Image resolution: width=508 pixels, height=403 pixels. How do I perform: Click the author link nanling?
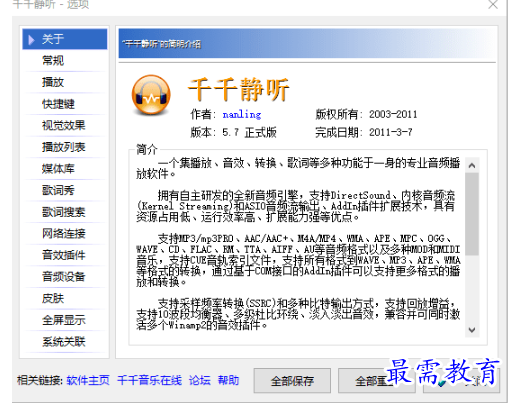coord(242,115)
